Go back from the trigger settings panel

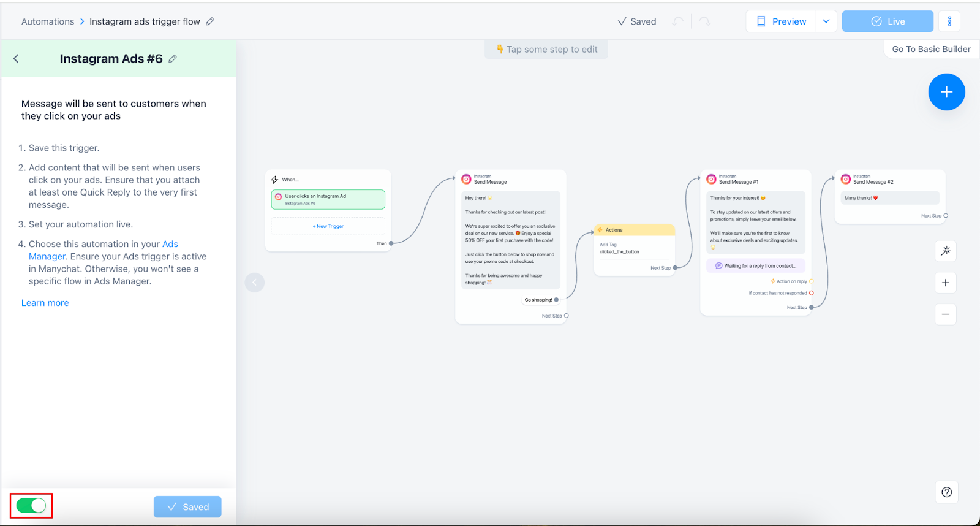(x=17, y=59)
